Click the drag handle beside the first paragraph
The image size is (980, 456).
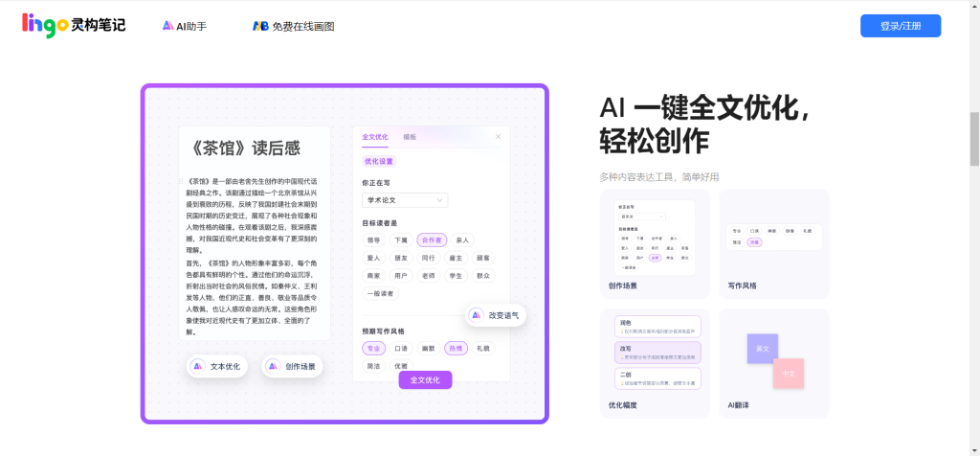[180, 180]
